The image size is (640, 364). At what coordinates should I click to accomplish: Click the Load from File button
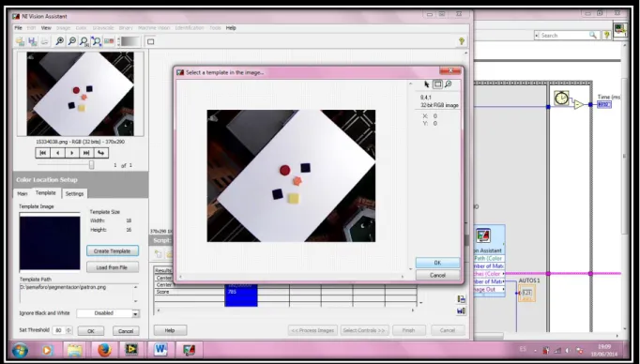(113, 267)
